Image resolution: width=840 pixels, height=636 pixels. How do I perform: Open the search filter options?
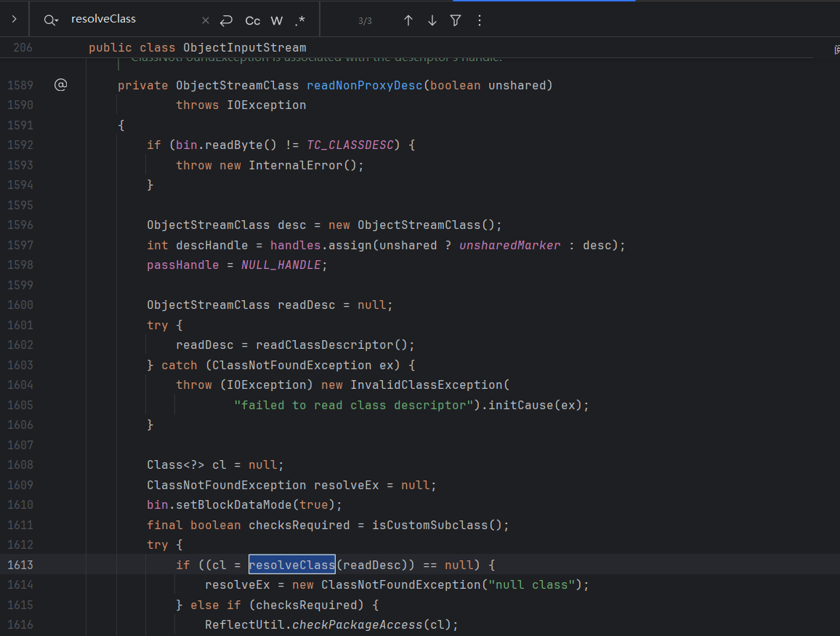pyautogui.click(x=456, y=20)
